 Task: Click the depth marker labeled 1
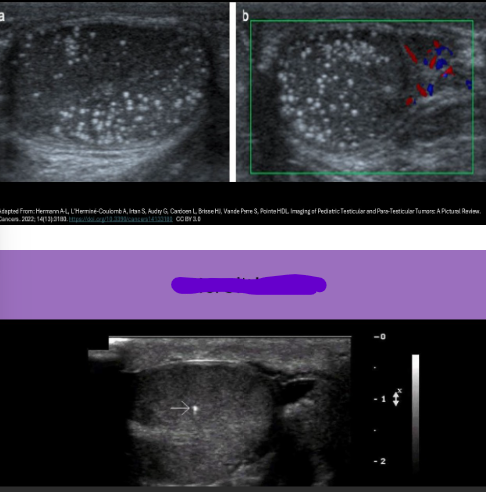point(380,399)
